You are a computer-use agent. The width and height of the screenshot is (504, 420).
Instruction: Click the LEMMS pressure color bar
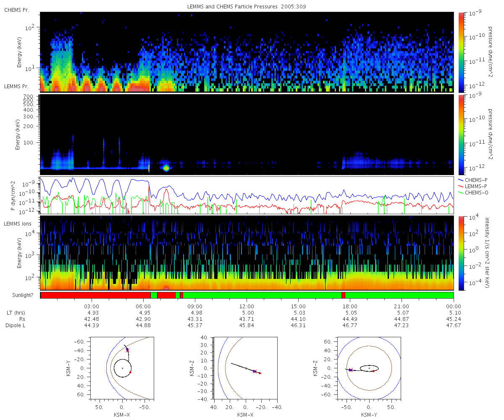(461, 134)
